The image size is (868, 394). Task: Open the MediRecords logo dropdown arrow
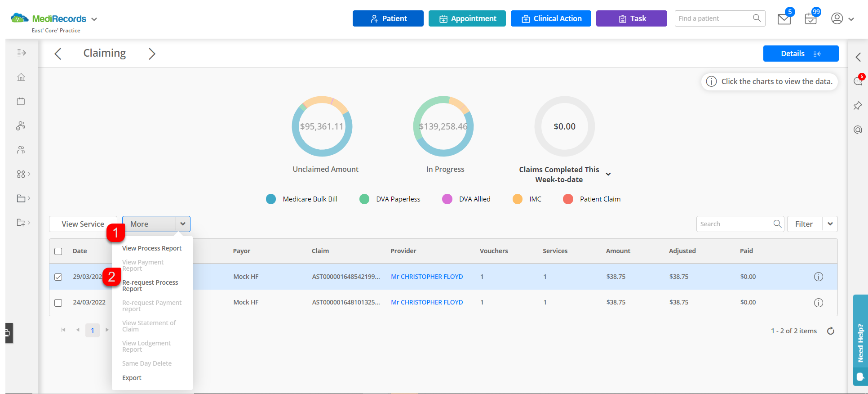(94, 19)
